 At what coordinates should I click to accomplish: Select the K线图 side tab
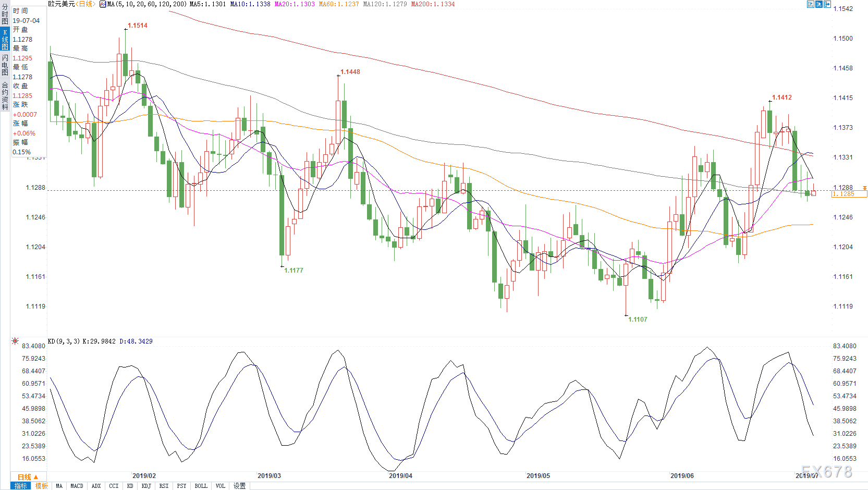tap(5, 40)
